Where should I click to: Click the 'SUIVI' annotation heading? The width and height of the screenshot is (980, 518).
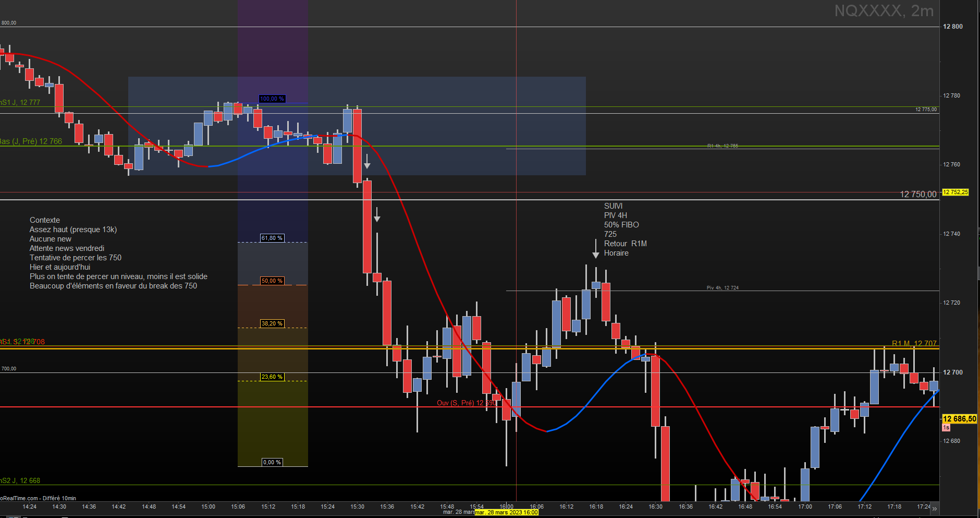coord(613,206)
